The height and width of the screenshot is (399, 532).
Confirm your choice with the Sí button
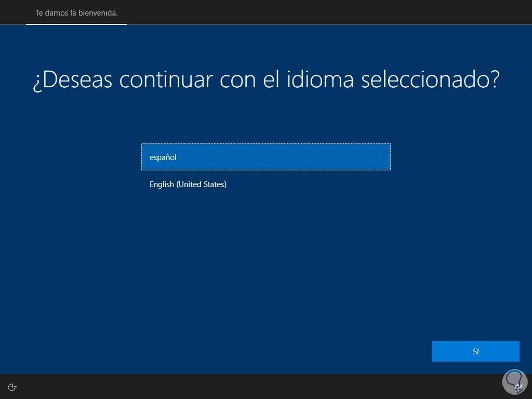[x=475, y=351]
